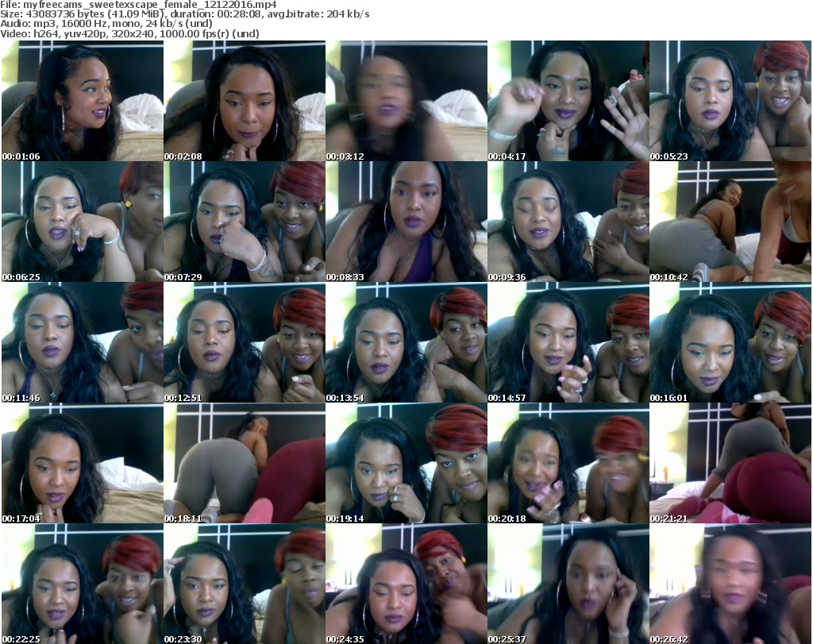Click the thumbnail stamped 00:18:11
The height and width of the screenshot is (644, 813).
point(245,464)
